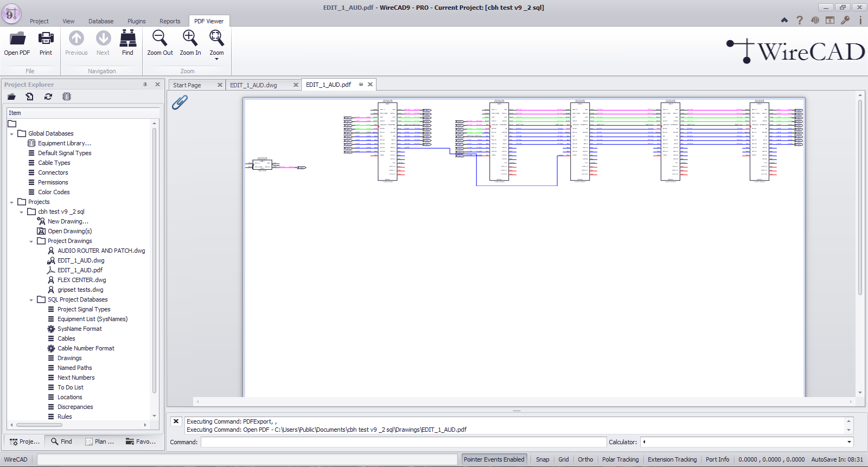Open the Zoom level dropdown
This screenshot has height=467, width=868.
tap(216, 45)
